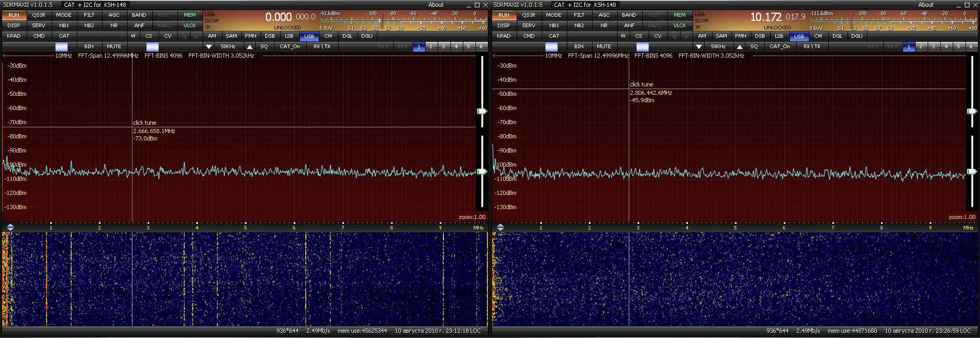Click the waterfall splitter arrows in the right window
Image resolution: width=980 pixels, height=338 pixels.
[500, 227]
